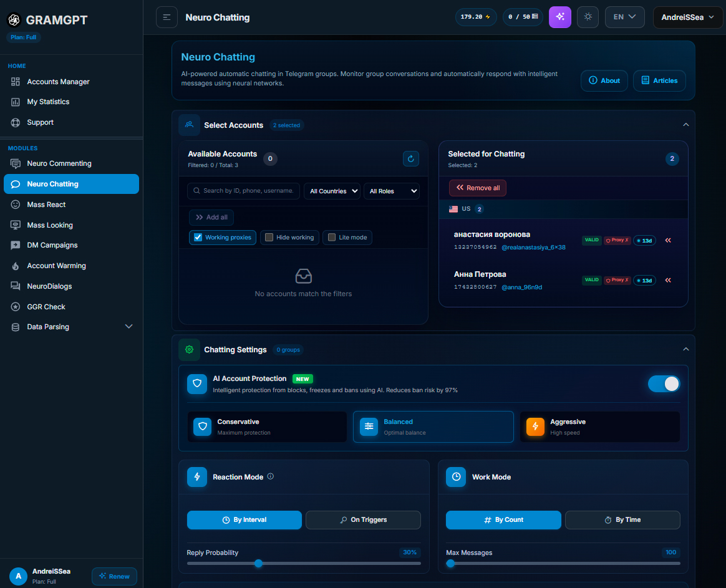Click Proxy X badge for анастасия воронова

[x=617, y=240]
